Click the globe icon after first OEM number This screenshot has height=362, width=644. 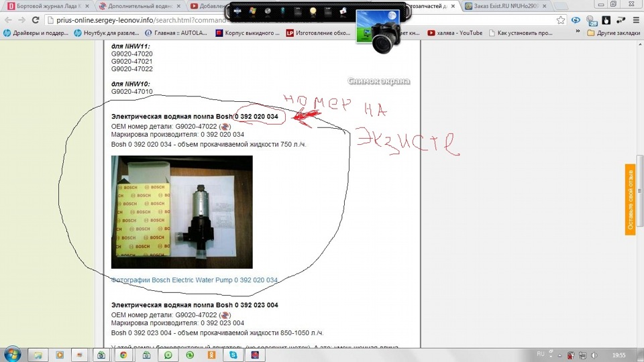tap(225, 127)
